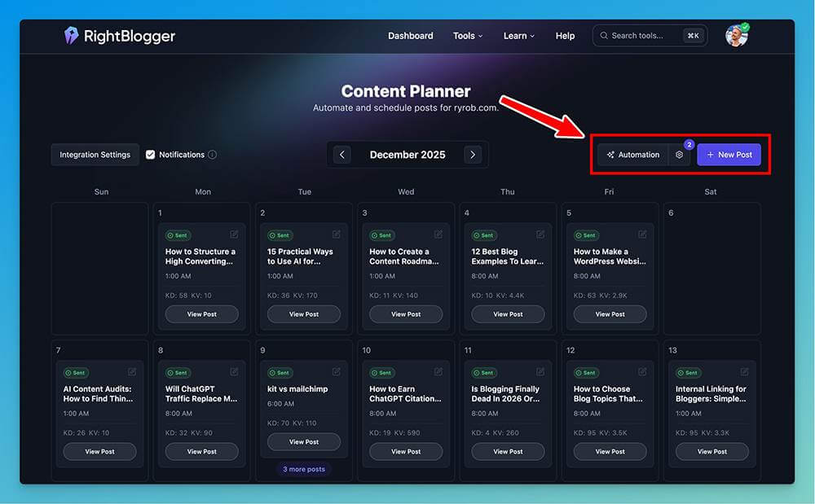This screenshot has height=504, width=815.
Task: Toggle the Notifications checkbox
Action: click(x=150, y=155)
